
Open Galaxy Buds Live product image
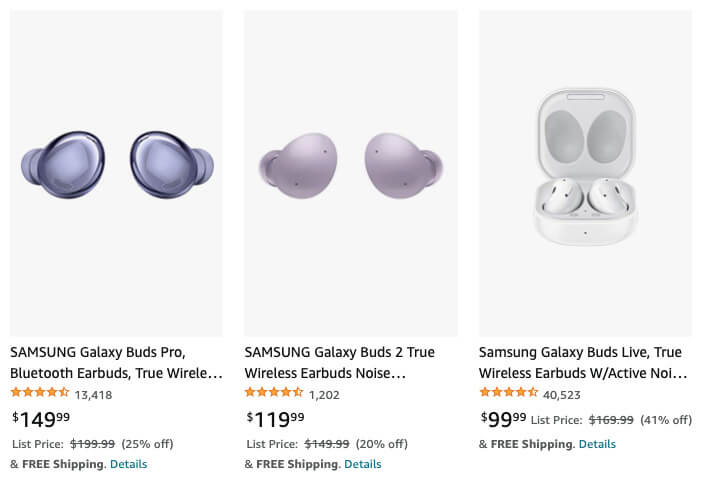[585, 173]
